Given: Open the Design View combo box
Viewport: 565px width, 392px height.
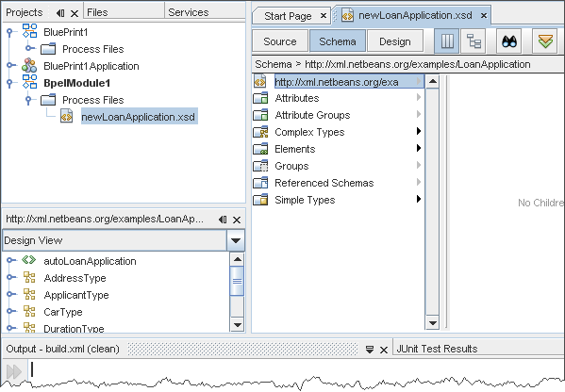Looking at the screenshot, I should click(x=124, y=240).
